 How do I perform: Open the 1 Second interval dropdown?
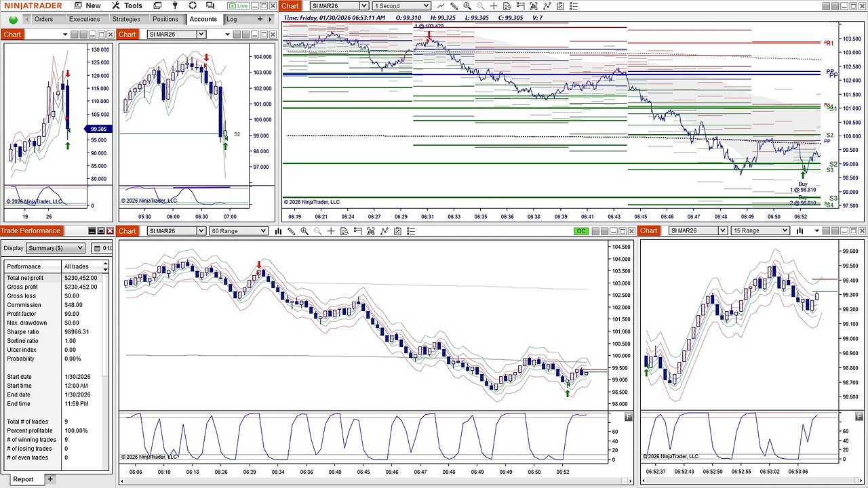(x=402, y=5)
